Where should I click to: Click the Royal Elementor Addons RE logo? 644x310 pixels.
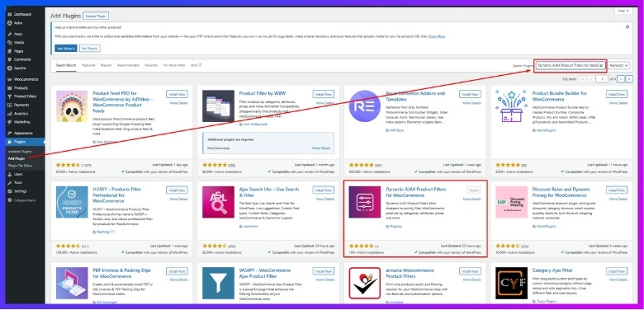[x=365, y=106]
